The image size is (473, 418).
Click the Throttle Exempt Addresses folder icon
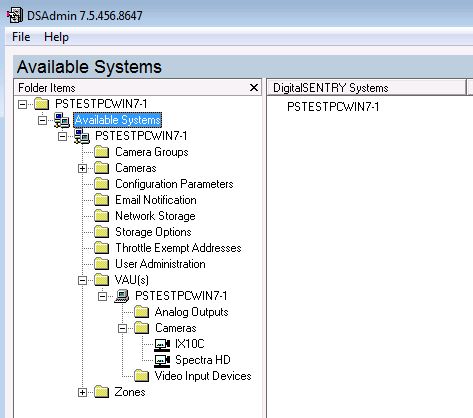tap(102, 248)
